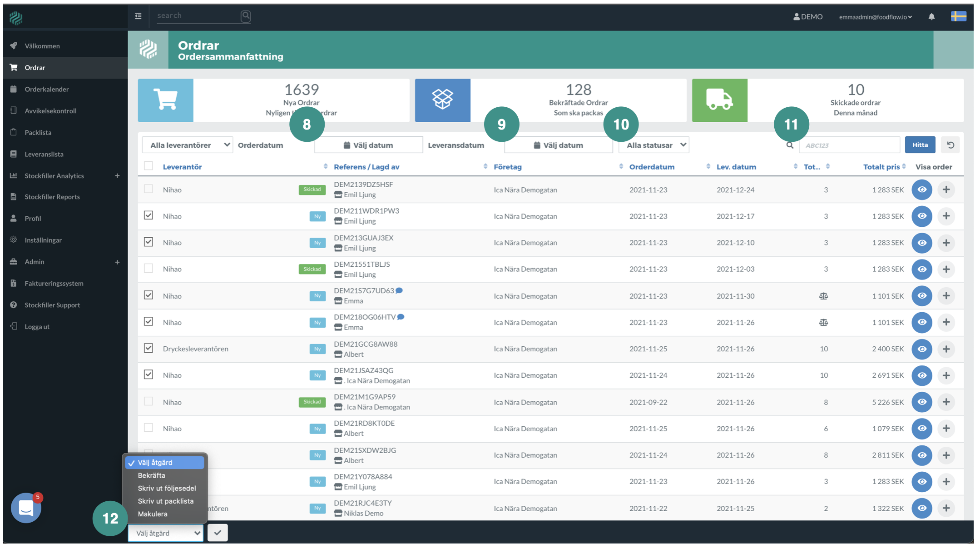Click the notification bell icon

931,17
